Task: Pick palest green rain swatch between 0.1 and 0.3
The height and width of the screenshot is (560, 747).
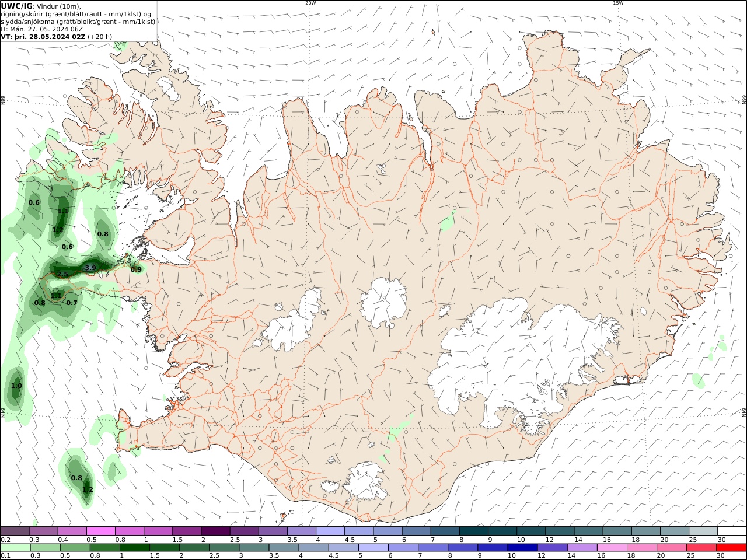Action: (x=15, y=547)
